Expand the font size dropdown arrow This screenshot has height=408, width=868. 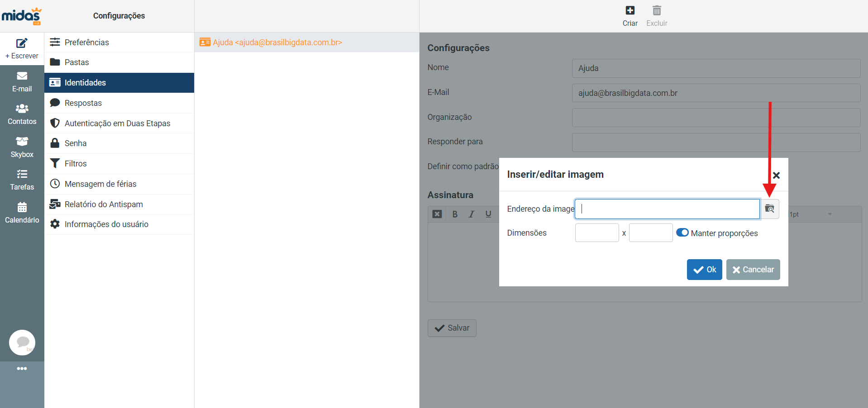[x=830, y=214]
